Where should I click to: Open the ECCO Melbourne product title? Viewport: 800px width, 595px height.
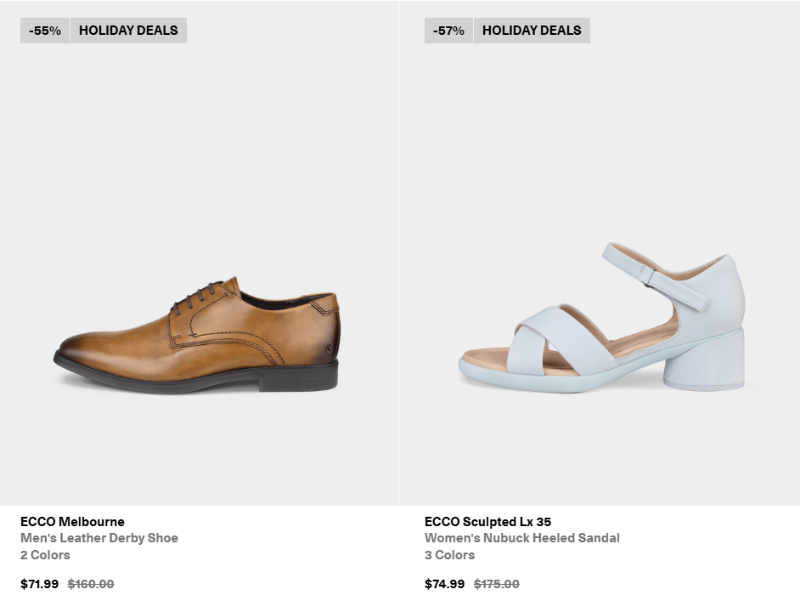tap(72, 522)
